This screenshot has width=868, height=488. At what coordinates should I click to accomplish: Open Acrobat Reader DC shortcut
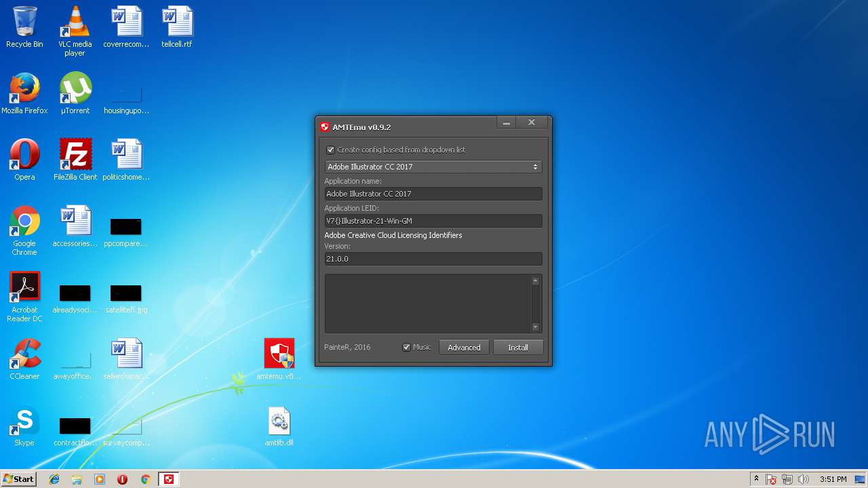tap(24, 298)
